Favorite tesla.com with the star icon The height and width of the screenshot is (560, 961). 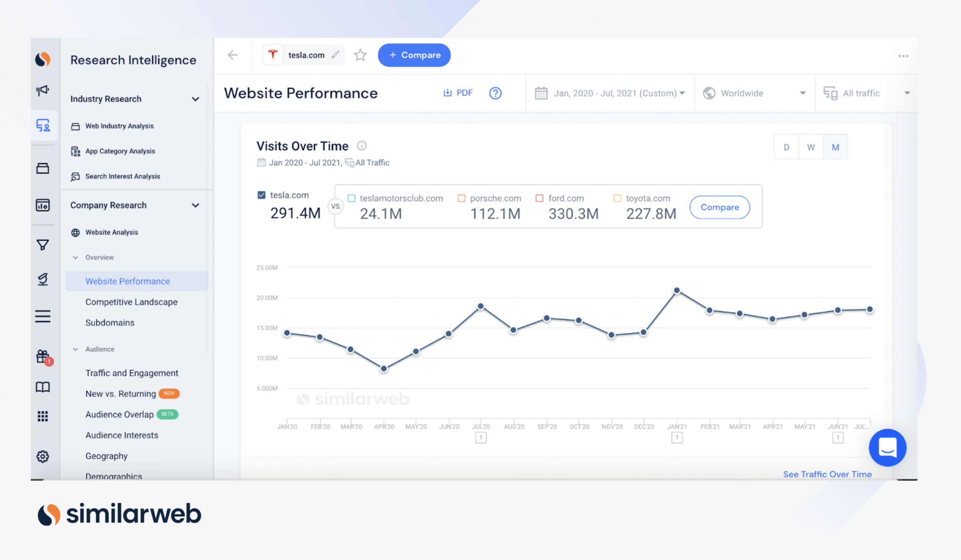pos(360,55)
